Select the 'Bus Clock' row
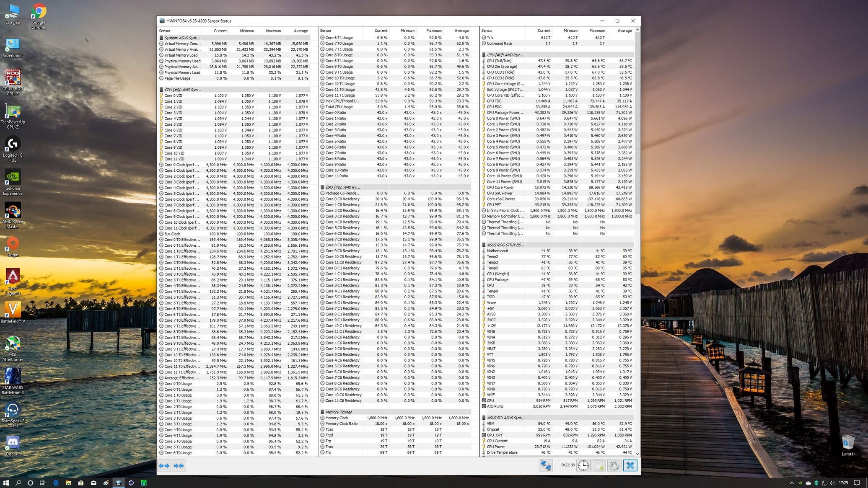 [x=234, y=234]
